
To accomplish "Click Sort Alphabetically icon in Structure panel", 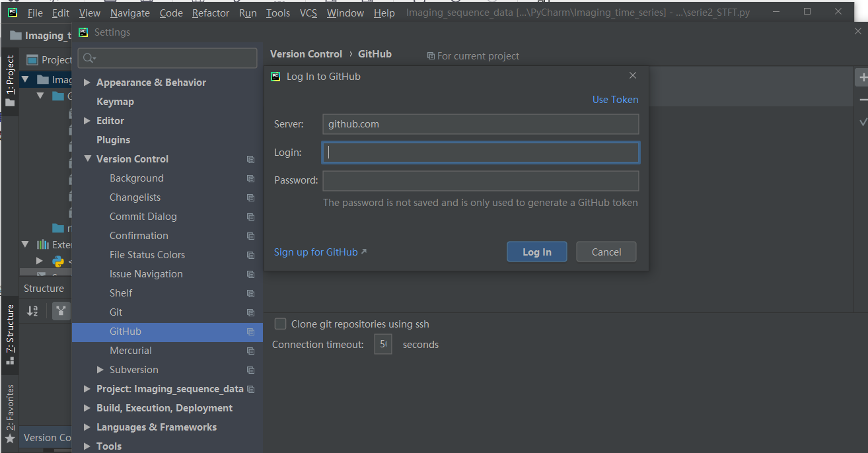I will coord(32,311).
